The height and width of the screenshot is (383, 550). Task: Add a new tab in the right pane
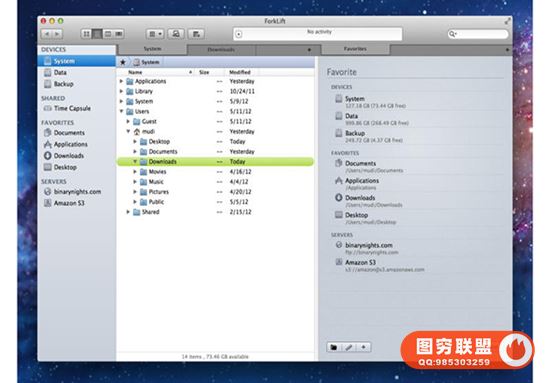click(507, 50)
